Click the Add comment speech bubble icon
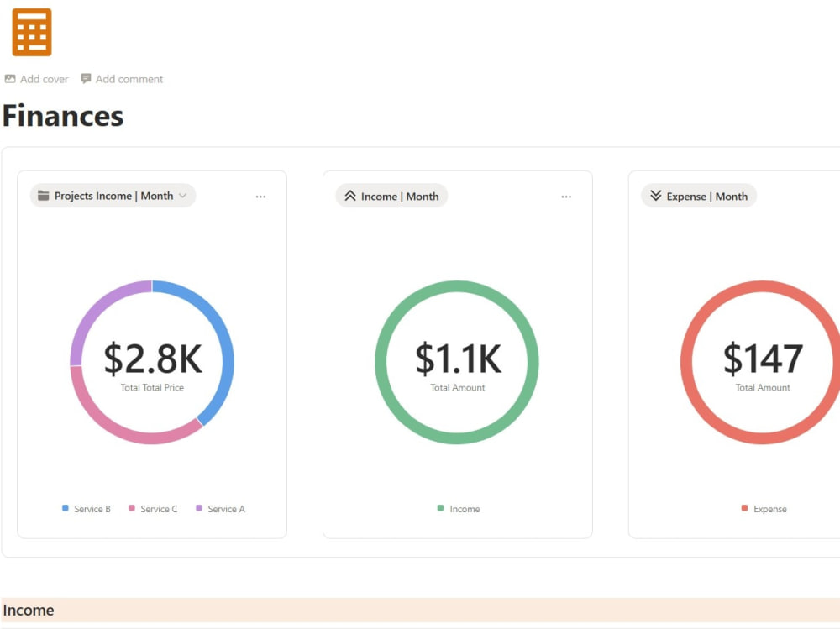The image size is (840, 629). pos(85,79)
